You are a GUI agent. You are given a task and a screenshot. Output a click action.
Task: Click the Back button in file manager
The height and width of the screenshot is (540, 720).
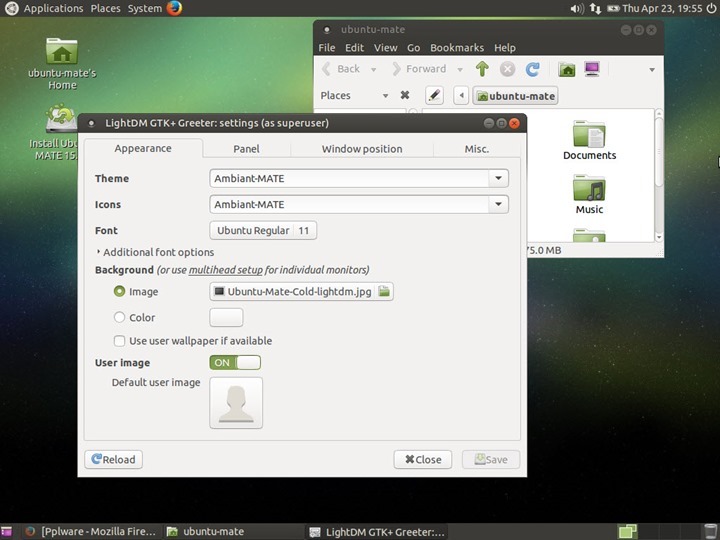(341, 69)
